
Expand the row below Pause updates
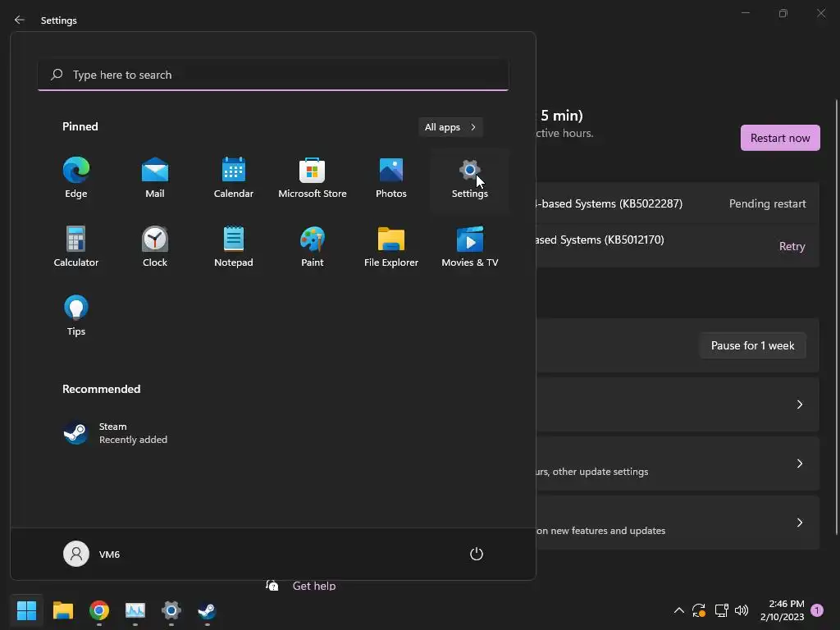tap(678, 404)
